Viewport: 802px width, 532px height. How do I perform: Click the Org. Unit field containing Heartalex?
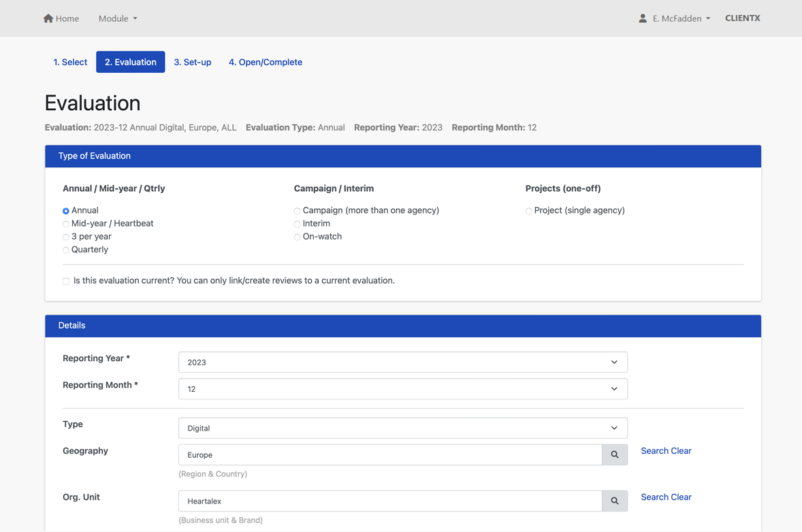click(x=390, y=501)
